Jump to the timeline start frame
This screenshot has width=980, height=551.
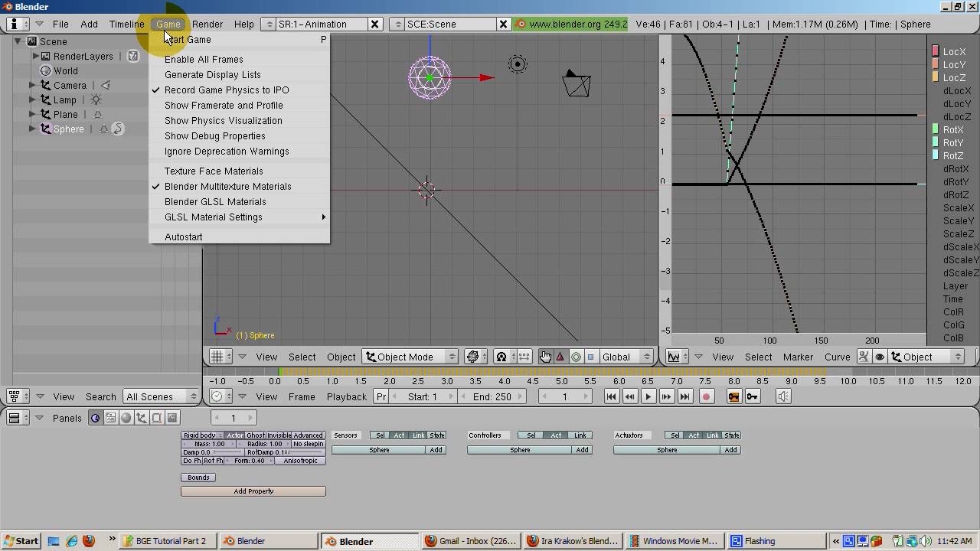(x=612, y=396)
